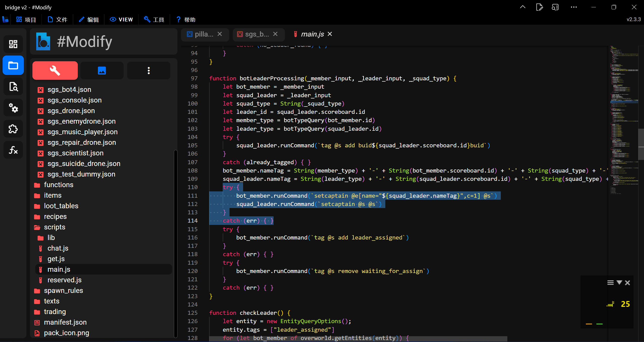Screen dimensions: 644x342
Task: Open reserved.js script file
Action: pyautogui.click(x=103, y=280)
